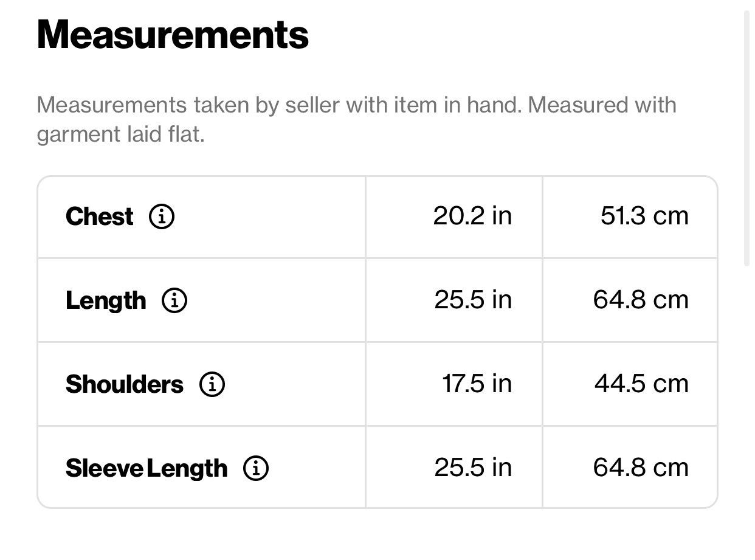Image resolution: width=755 pixels, height=560 pixels.
Task: Select the Chest row label
Action: (99, 216)
